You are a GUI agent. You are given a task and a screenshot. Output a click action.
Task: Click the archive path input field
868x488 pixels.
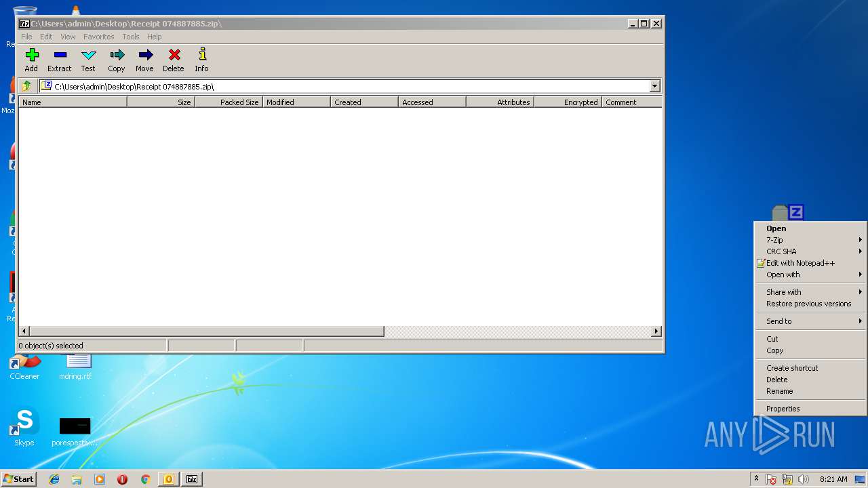click(x=344, y=86)
